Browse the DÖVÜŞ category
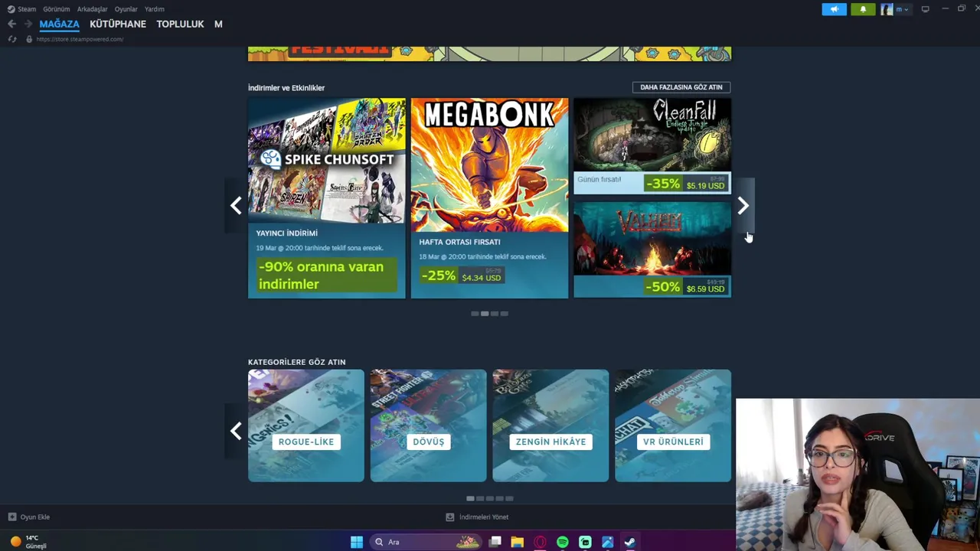This screenshot has width=980, height=551. [x=428, y=425]
